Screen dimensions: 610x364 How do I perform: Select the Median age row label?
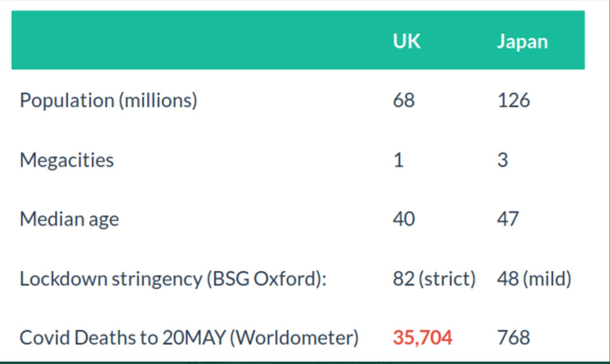pos(69,219)
